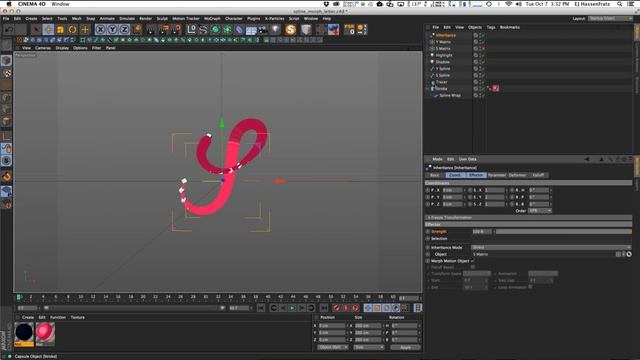Open the Transform Space dropdown
640x360 pixels.
pos(477,274)
